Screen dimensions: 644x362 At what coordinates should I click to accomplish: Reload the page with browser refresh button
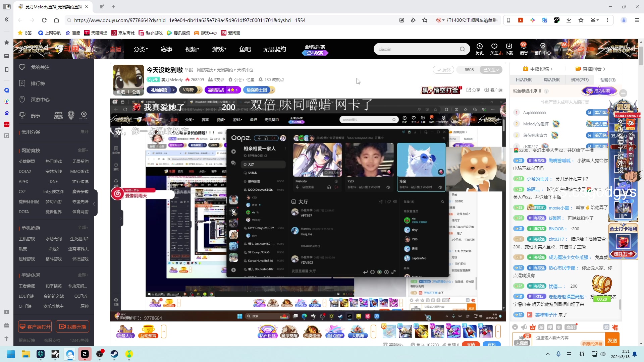pyautogui.click(x=44, y=20)
